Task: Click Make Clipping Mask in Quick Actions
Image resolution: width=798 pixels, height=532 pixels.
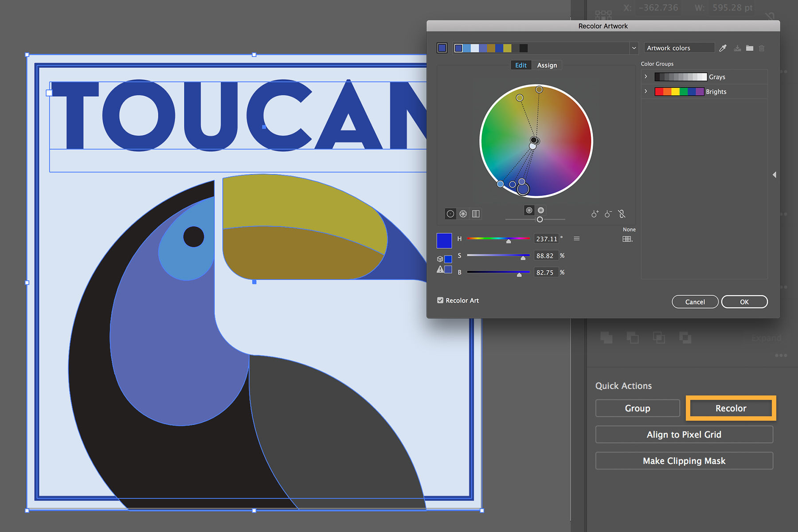Action: pyautogui.click(x=684, y=461)
